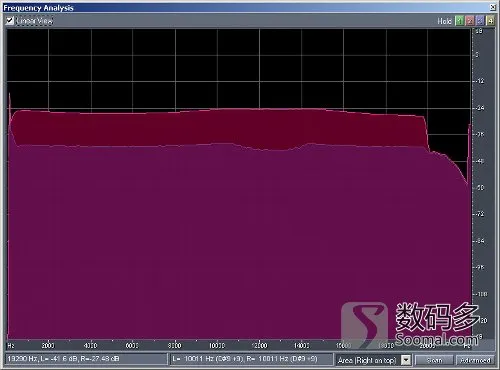Screen dimensions: 500x370
Task: Open the Area (Right on top) dropdown arrow
Action: coord(406,360)
